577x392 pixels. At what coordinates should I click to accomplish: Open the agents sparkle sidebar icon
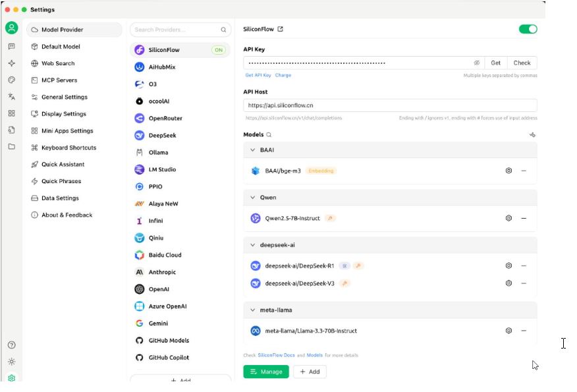(12, 63)
